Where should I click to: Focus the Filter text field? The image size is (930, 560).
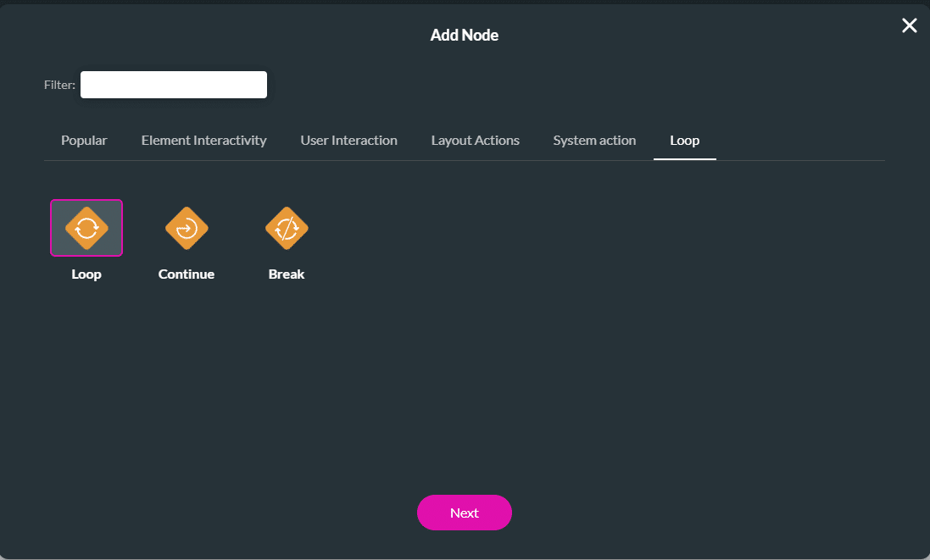(x=174, y=85)
